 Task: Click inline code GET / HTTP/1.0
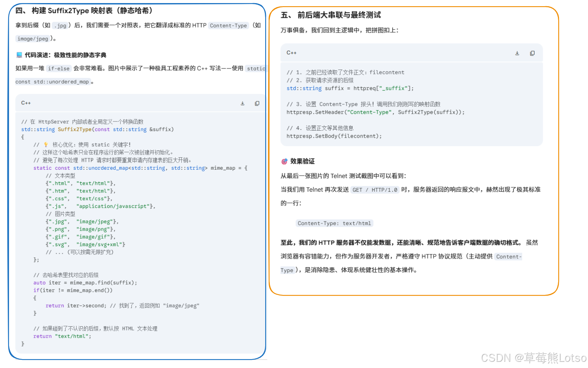click(x=375, y=190)
